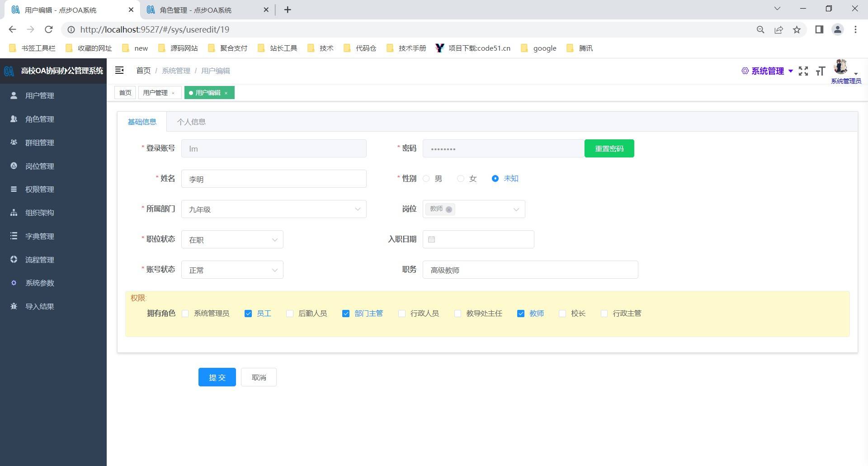Open 首页 breadcrumb link

pos(143,71)
